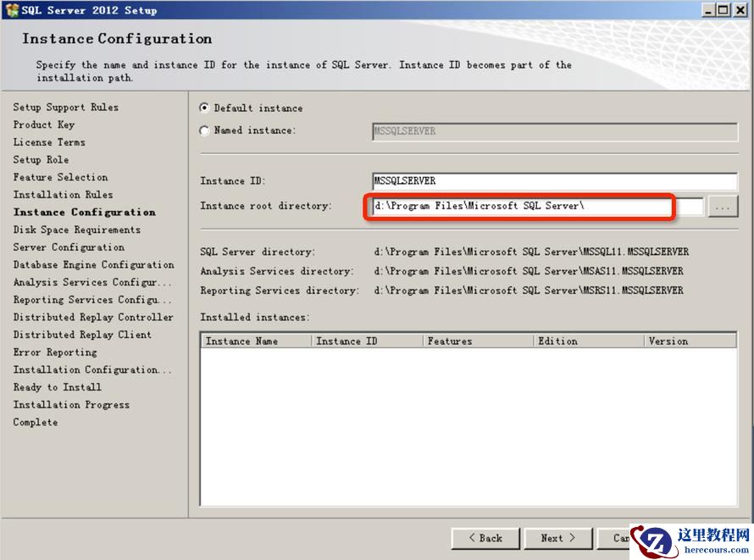Sort by the Features column header
The height and width of the screenshot is (560, 754).
[478, 341]
